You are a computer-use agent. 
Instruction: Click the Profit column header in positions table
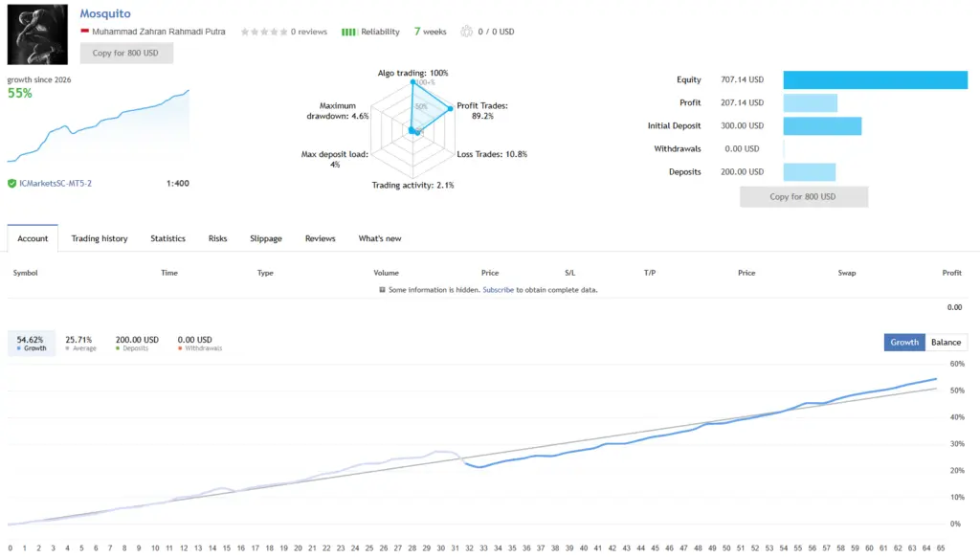coord(952,273)
